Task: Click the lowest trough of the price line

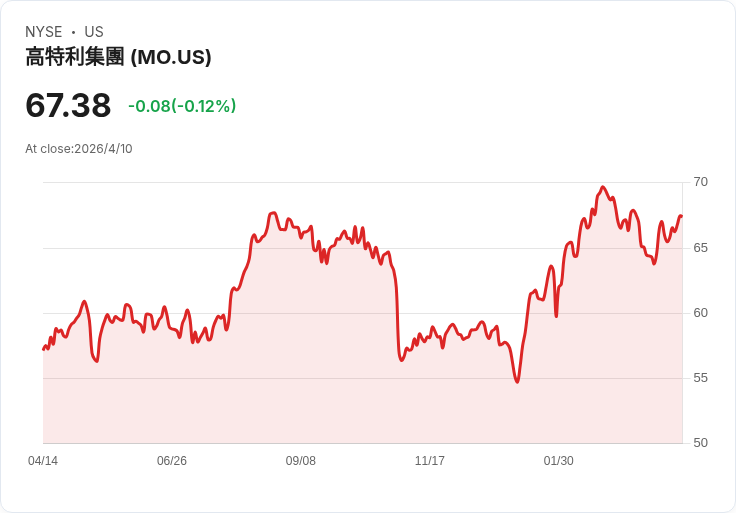Action: tap(517, 382)
